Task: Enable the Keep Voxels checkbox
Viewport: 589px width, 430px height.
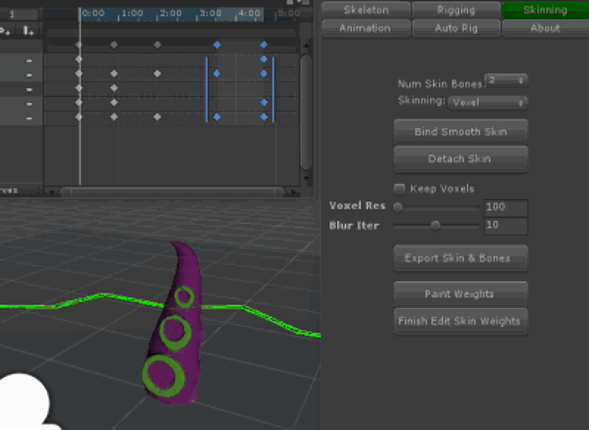Action: click(x=399, y=189)
